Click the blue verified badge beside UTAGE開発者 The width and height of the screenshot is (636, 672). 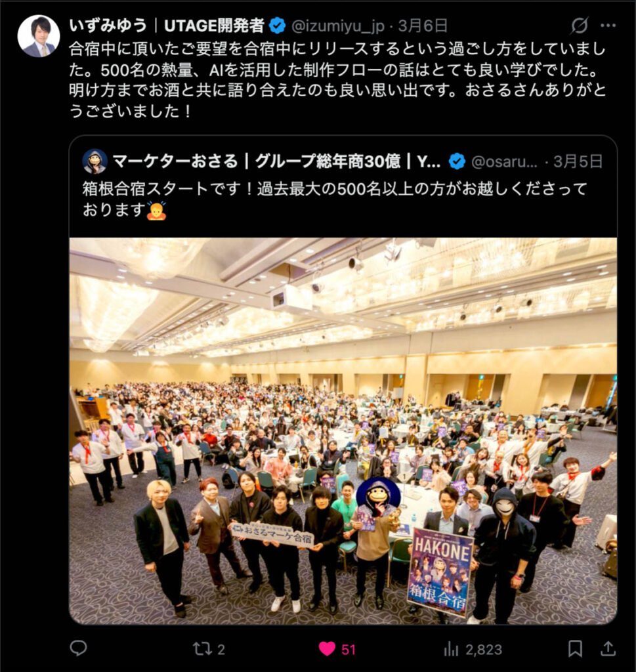(x=277, y=26)
